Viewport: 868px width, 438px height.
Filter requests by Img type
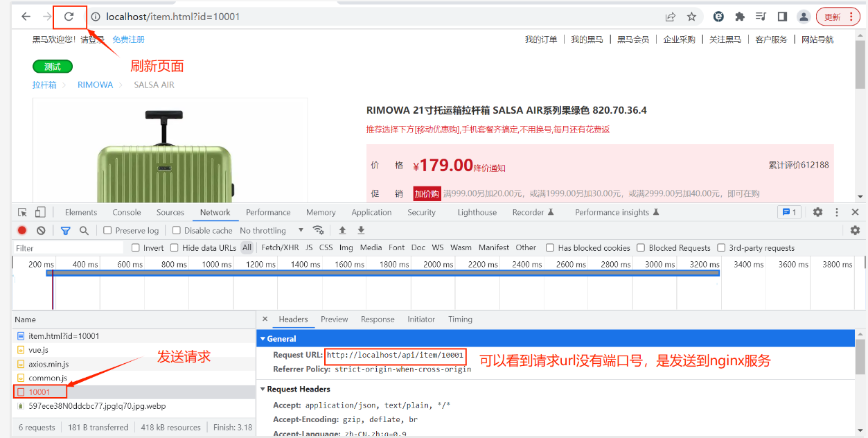(x=346, y=247)
